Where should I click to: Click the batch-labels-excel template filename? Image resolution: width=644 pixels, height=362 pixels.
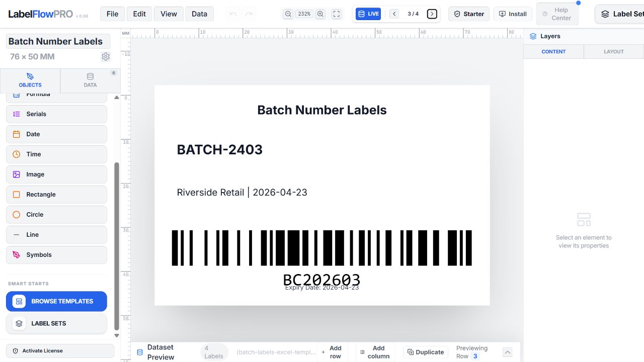[276, 352]
